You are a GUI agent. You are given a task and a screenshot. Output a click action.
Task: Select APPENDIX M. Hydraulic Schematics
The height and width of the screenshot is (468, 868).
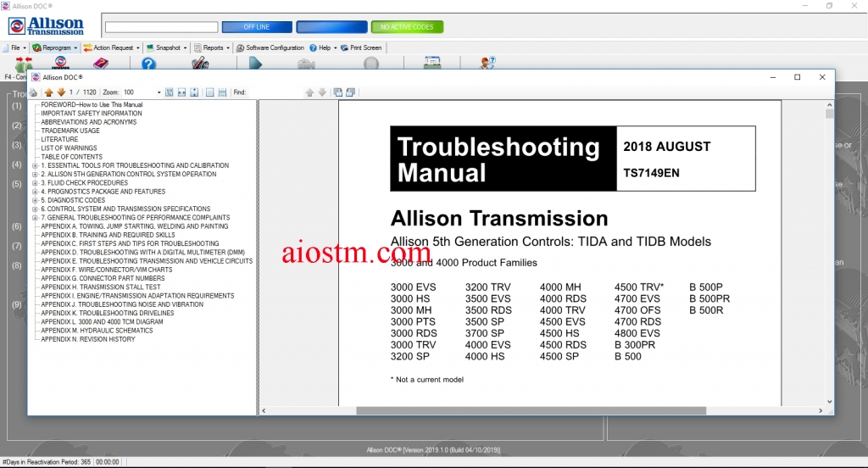click(x=97, y=331)
